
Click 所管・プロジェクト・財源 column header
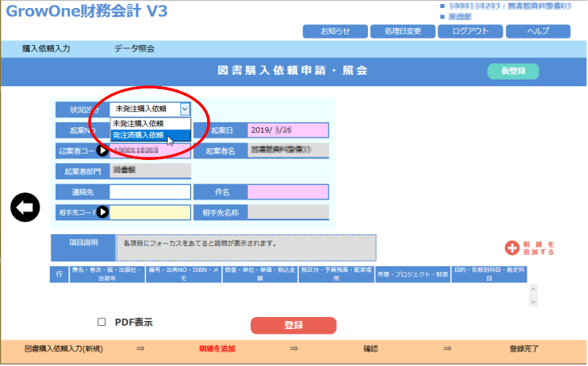click(412, 274)
